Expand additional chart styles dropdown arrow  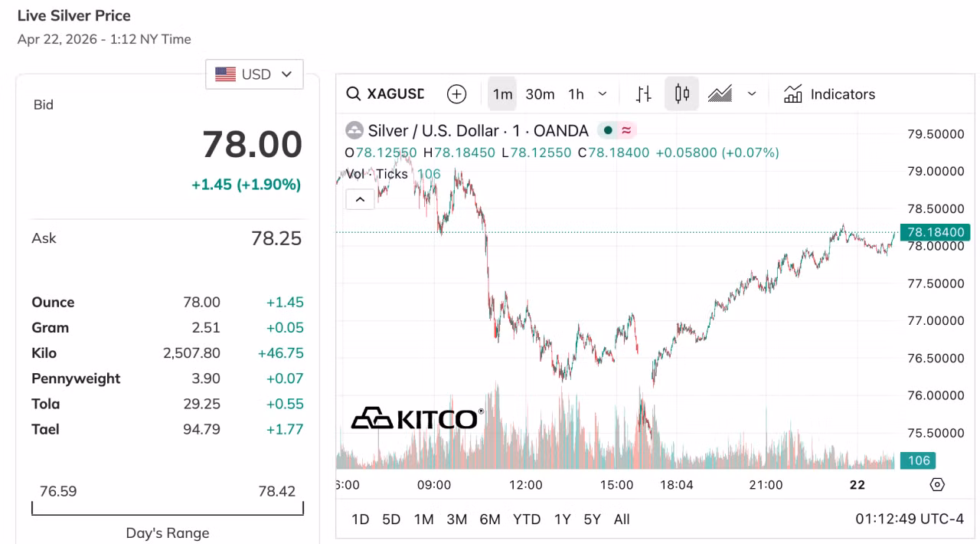tap(752, 94)
